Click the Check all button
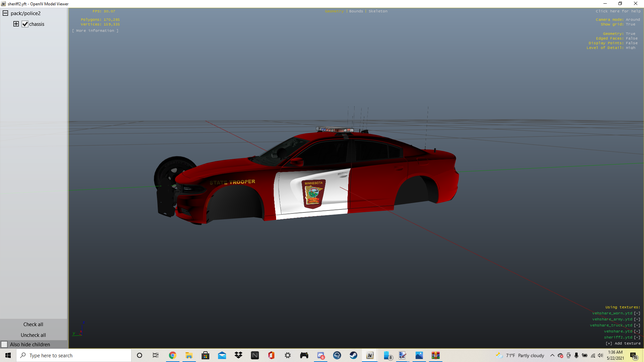 (33, 324)
